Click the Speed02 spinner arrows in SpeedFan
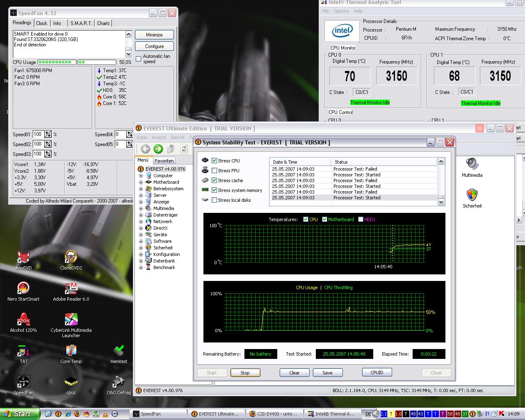 click(48, 144)
